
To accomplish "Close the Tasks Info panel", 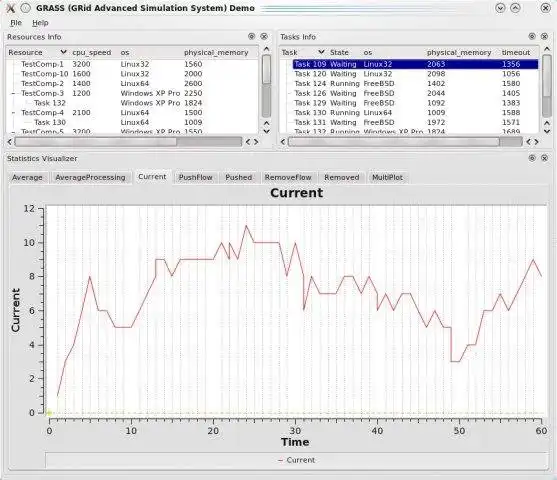I will (544, 36).
